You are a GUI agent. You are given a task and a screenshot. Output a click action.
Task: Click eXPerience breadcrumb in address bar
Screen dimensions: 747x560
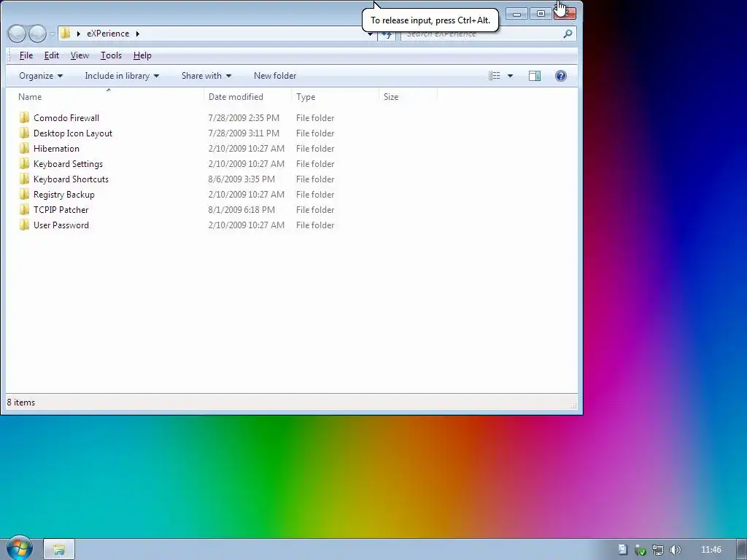click(x=108, y=34)
